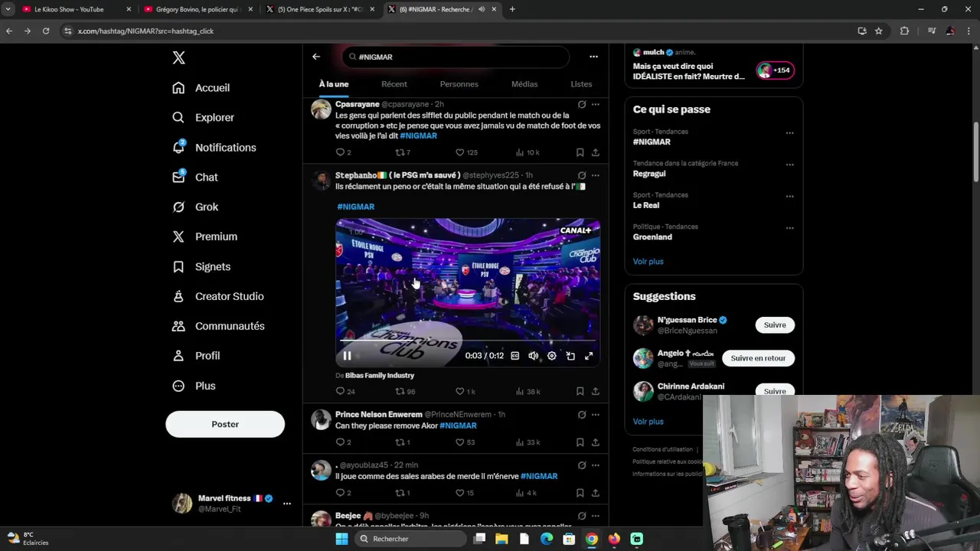
Task: Seek on the video progress bar
Action: click(468, 341)
